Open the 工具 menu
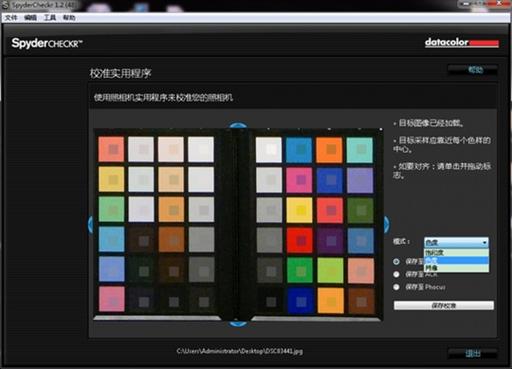Viewport: 512px width, 369px height. click(x=50, y=17)
